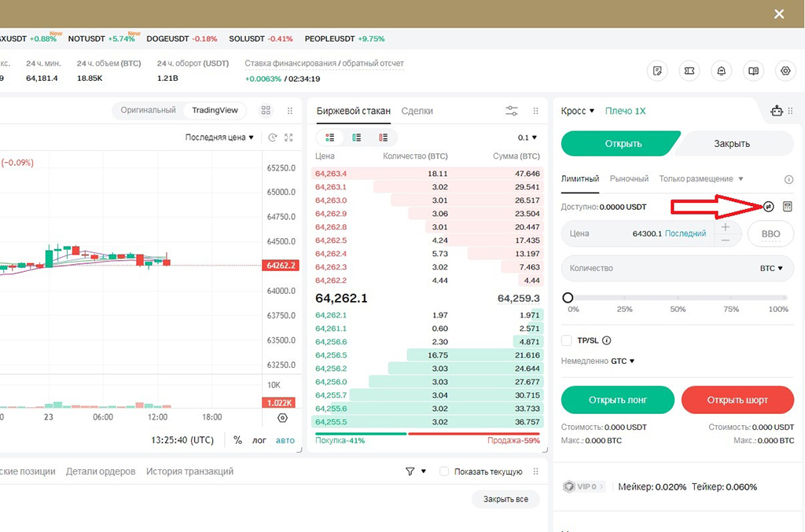This screenshot has height=532, width=805.
Task: Click the 50% mark on amount slider
Action: coord(678,298)
